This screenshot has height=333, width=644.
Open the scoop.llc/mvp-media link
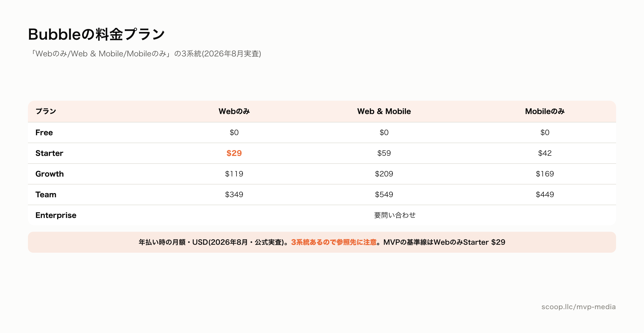click(x=579, y=307)
